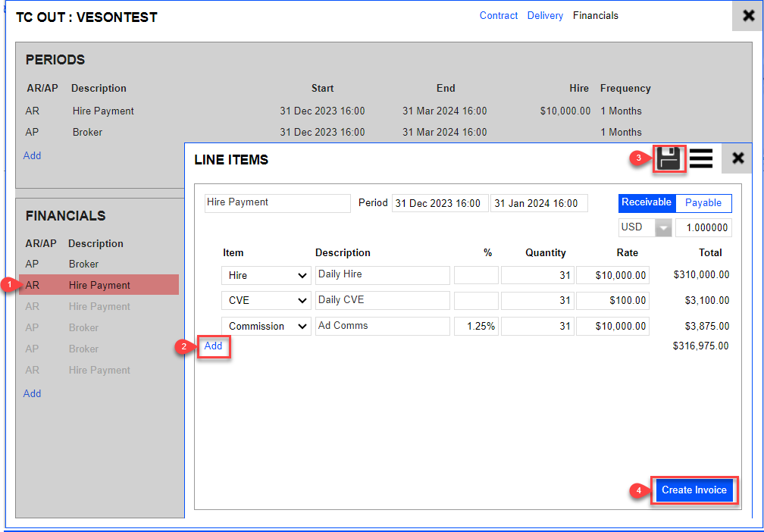Screen dimensions: 764x532
Task: Switch to the Contract tab
Action: coord(499,16)
